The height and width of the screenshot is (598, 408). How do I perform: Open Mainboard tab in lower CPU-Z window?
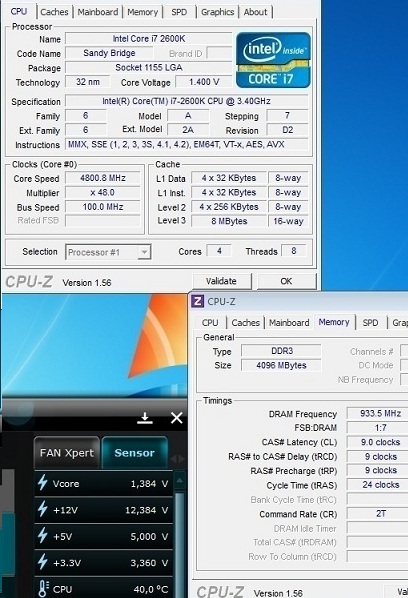pos(289,323)
